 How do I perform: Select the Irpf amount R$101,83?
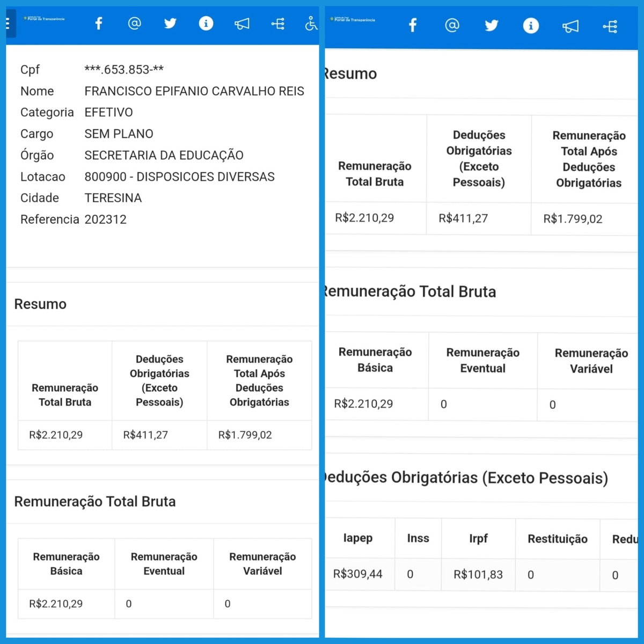coord(478,575)
